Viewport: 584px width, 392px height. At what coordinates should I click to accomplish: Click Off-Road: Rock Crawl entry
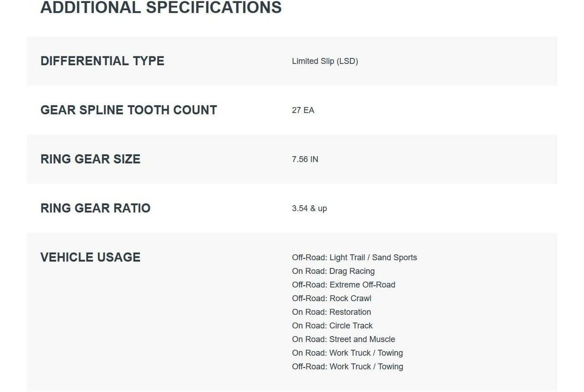[x=331, y=299]
